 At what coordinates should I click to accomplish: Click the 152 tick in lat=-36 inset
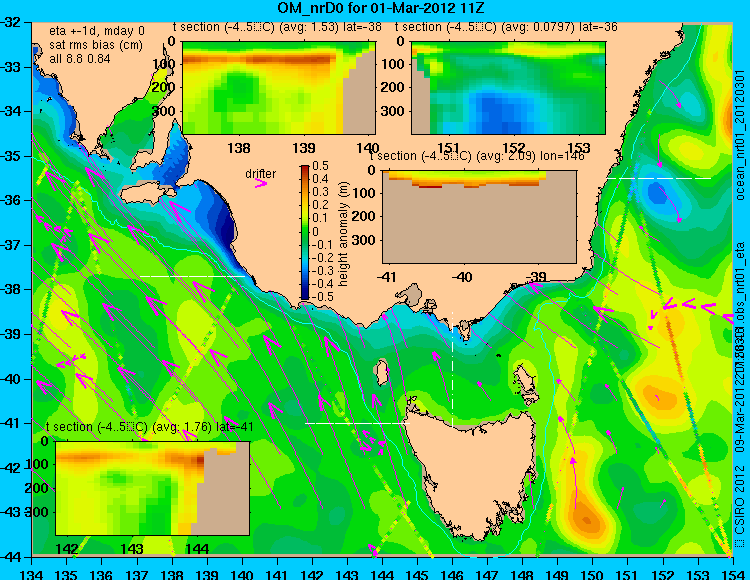514,148
